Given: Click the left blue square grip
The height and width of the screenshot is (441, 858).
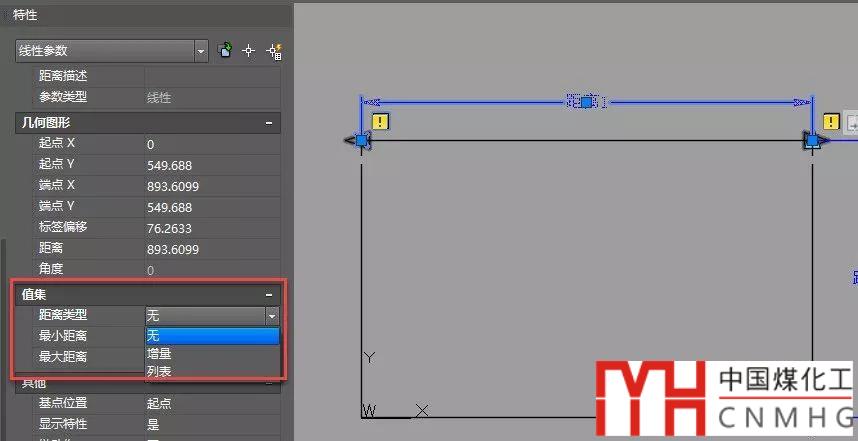Looking at the screenshot, I should click(361, 141).
